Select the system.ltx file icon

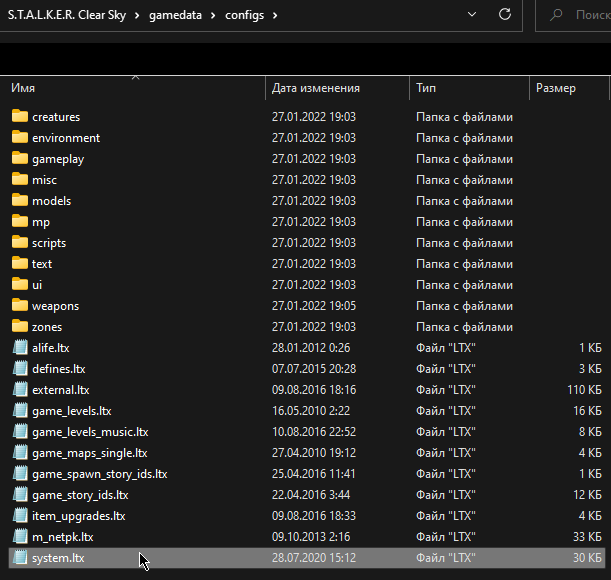click(x=20, y=558)
